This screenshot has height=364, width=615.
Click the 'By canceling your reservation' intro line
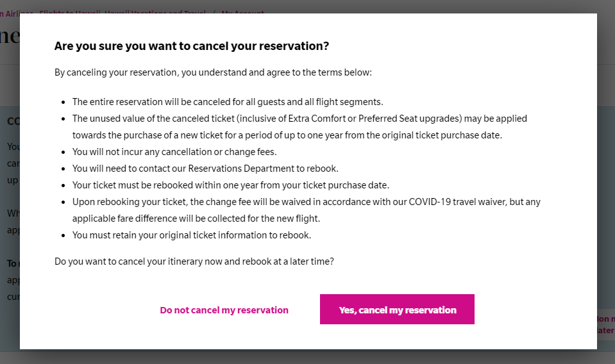click(x=213, y=72)
